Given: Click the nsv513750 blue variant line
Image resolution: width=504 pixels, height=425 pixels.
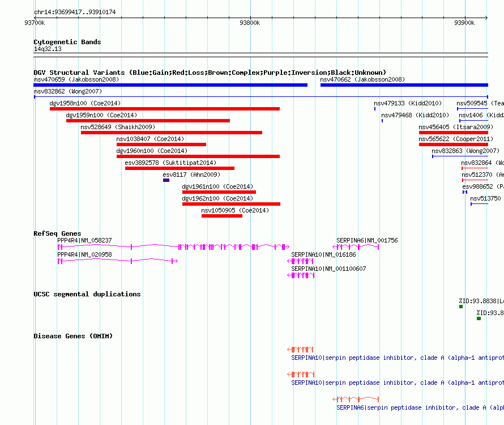Looking at the screenshot, I should click(479, 204).
